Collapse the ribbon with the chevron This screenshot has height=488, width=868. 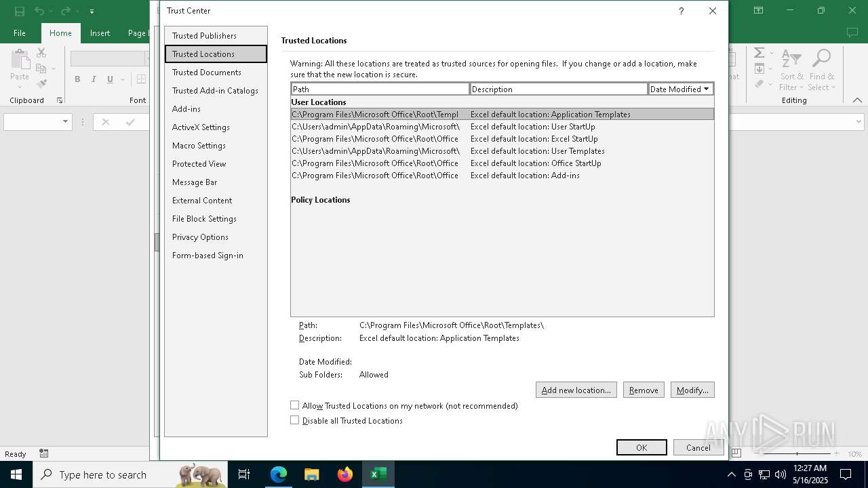pos(857,100)
